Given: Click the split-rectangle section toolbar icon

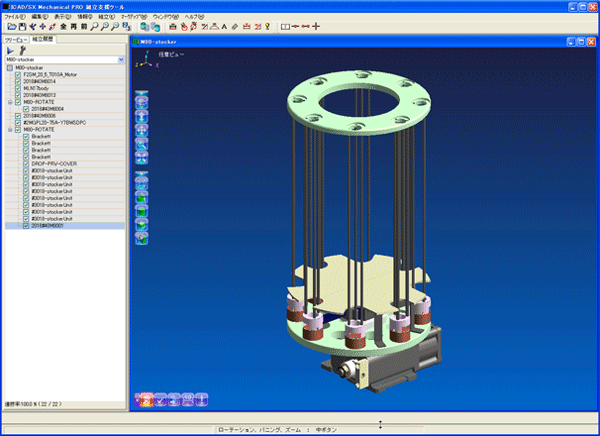Looking at the screenshot, I should (285, 26).
